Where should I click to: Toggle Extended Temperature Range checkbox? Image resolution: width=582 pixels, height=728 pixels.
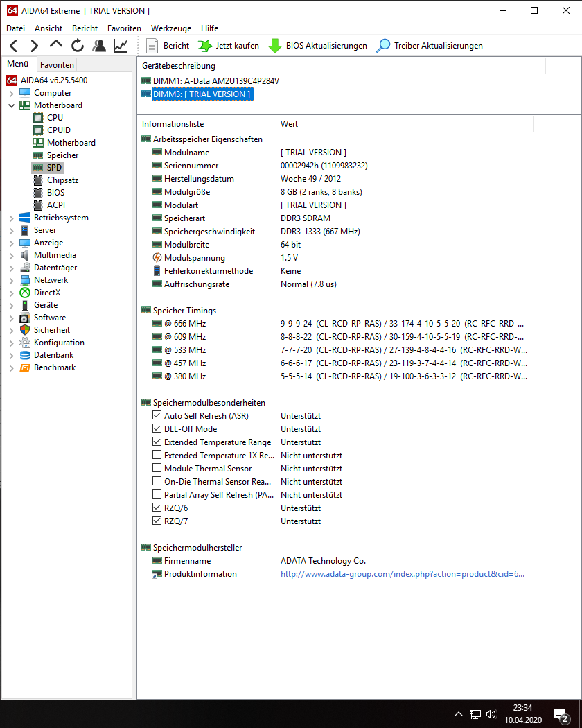(157, 442)
